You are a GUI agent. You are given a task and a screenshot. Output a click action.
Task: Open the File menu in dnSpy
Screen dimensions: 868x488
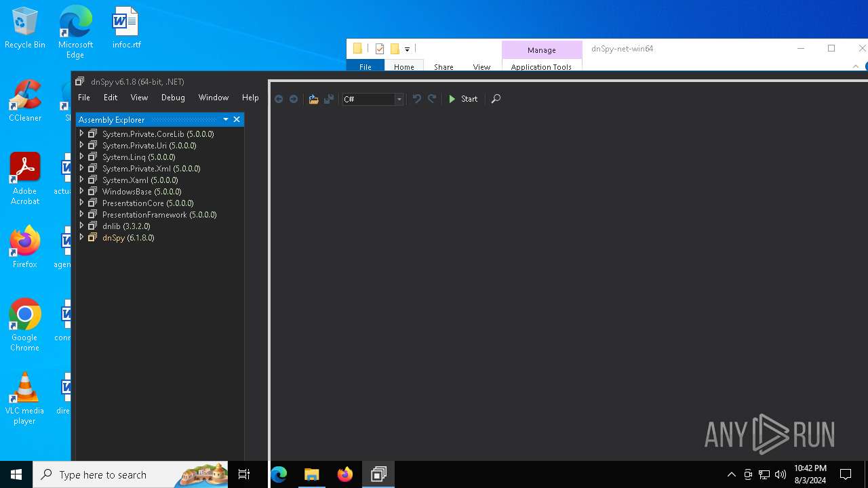click(x=84, y=98)
